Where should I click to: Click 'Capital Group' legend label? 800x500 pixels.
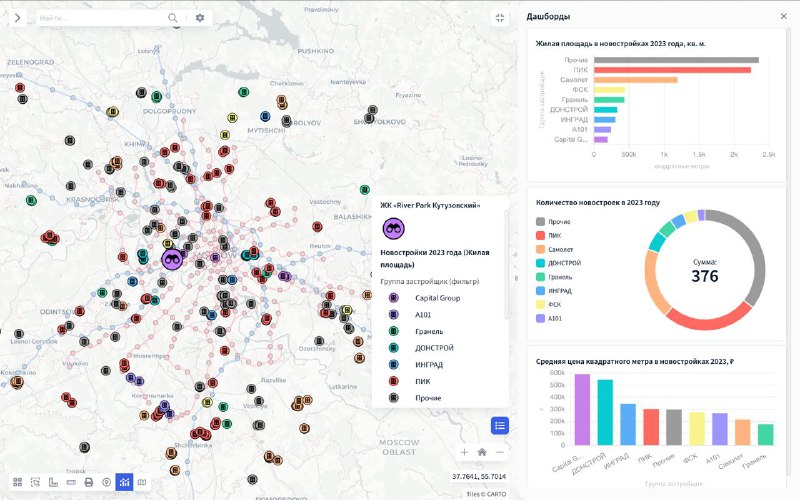pyautogui.click(x=437, y=298)
